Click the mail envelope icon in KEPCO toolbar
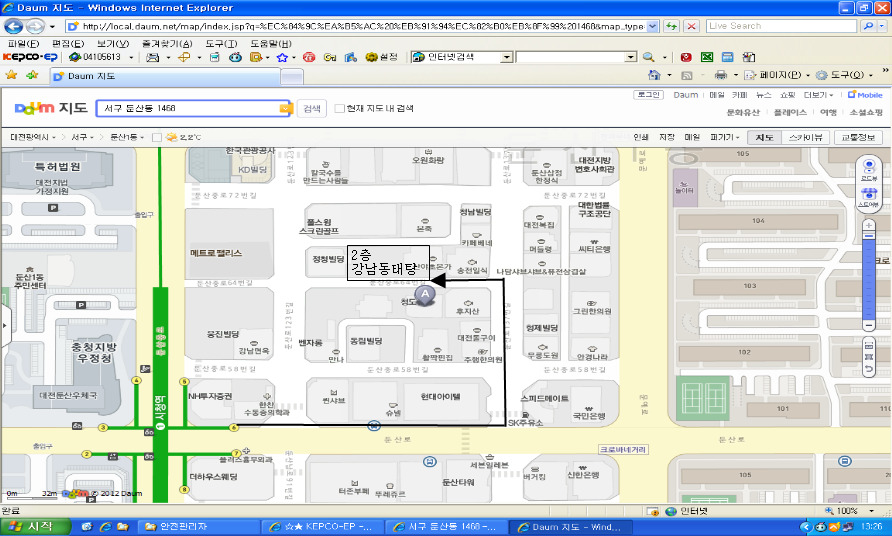This screenshot has height=536, width=892. tap(152, 57)
